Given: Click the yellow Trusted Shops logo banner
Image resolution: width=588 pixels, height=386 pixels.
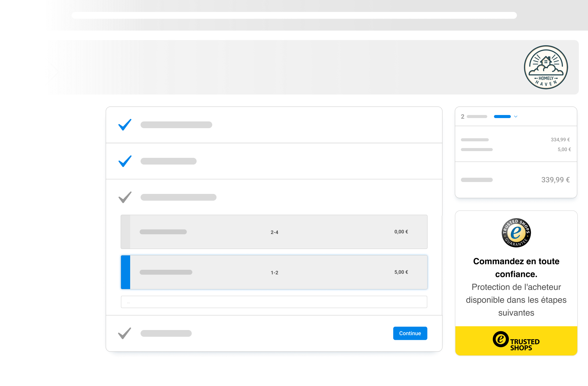Looking at the screenshot, I should 516,341.
